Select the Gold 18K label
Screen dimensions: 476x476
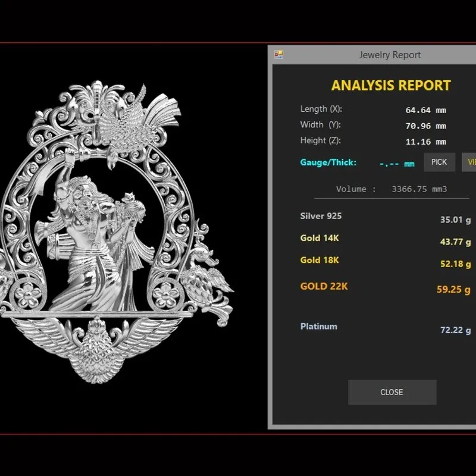click(x=320, y=260)
